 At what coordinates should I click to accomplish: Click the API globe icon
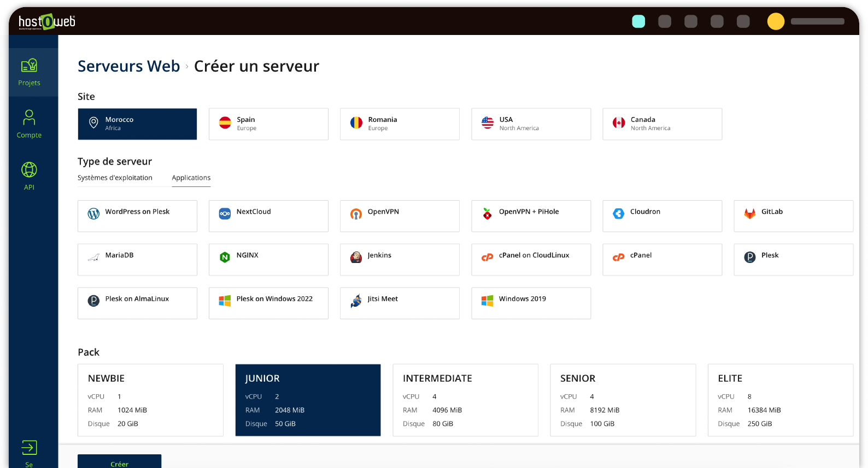tap(29, 170)
